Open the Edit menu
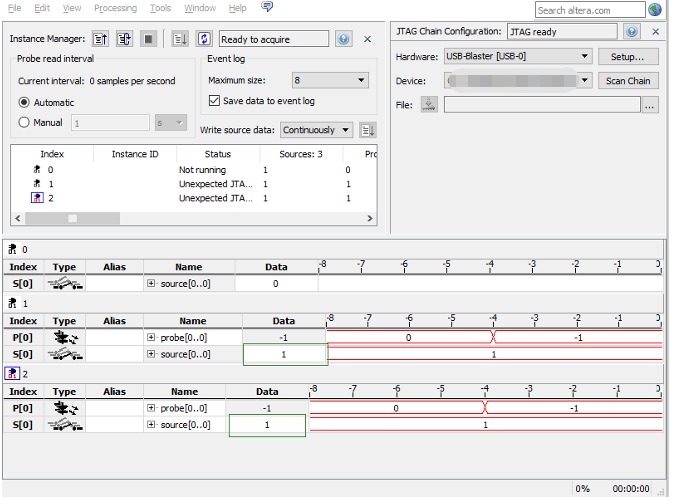Image resolution: width=674 pixels, height=499 pixels. [x=42, y=8]
